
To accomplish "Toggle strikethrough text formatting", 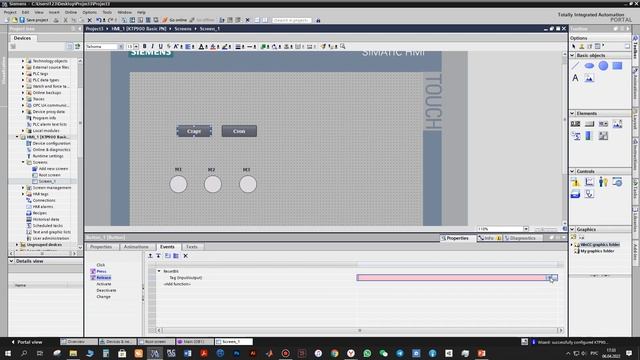I will pyautogui.click(x=168, y=47).
